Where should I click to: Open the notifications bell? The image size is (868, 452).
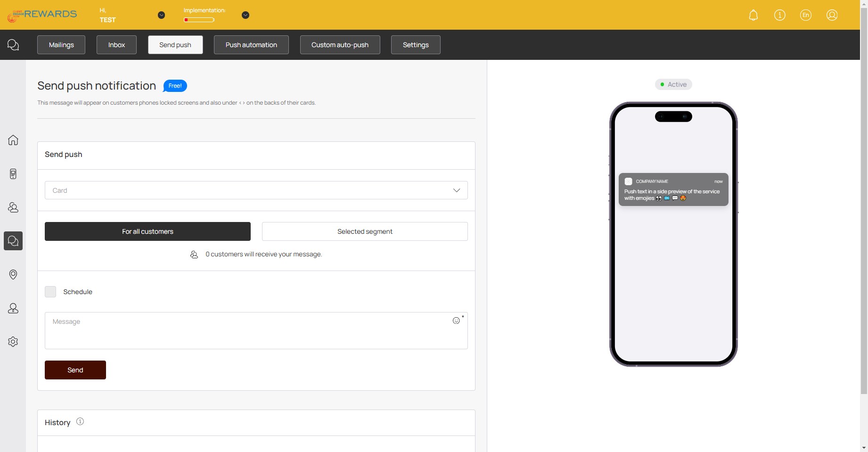coord(753,15)
